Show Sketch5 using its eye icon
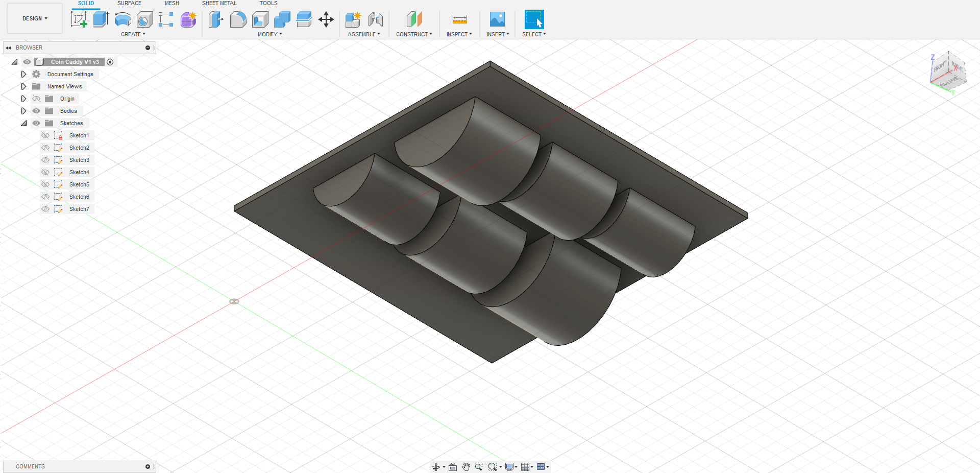Image resolution: width=980 pixels, height=473 pixels. point(45,184)
